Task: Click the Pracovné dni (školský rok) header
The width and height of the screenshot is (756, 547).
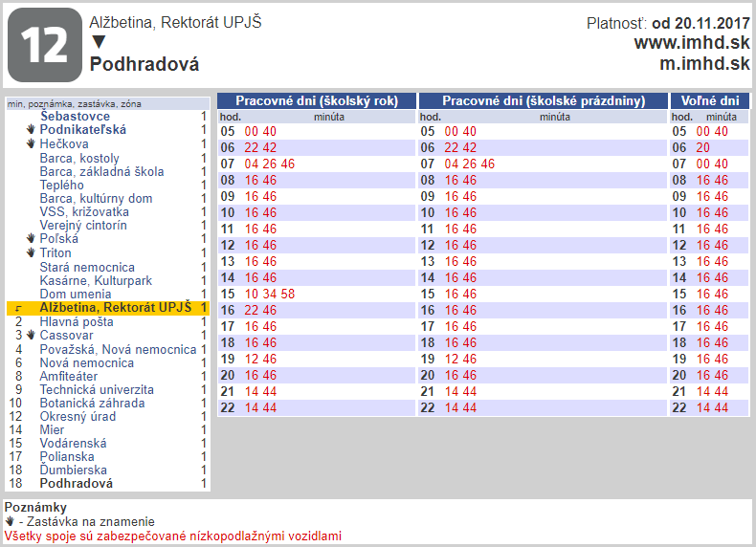Action: [x=317, y=100]
